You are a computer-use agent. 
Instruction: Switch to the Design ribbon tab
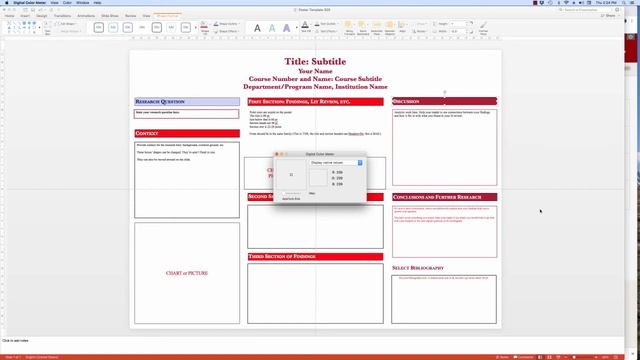[x=42, y=16]
